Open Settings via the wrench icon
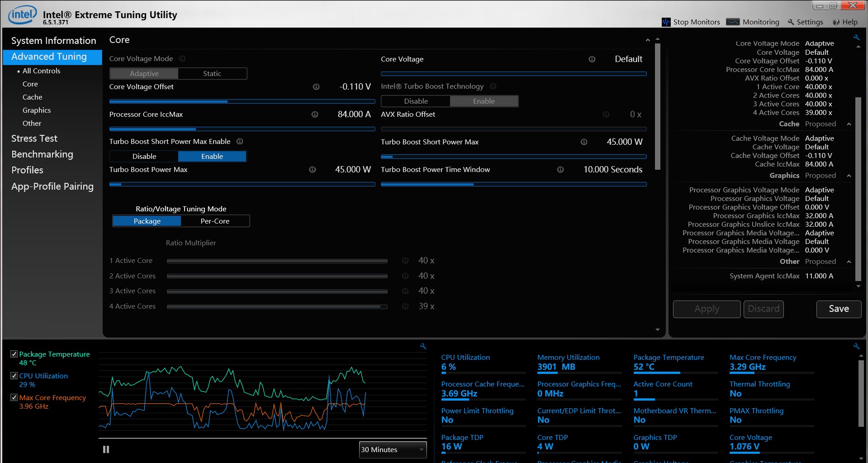 point(791,22)
